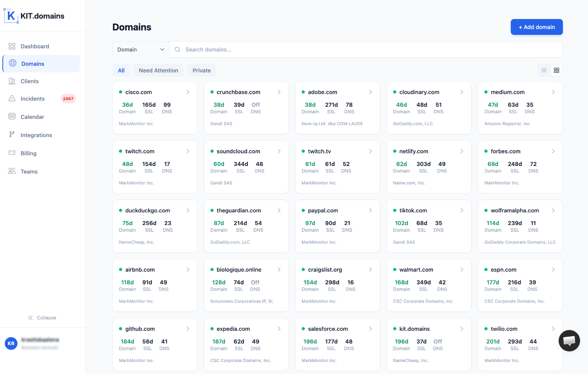Open the kit.domains card details
Image resolution: width=588 pixels, height=374 pixels.
pos(462,329)
